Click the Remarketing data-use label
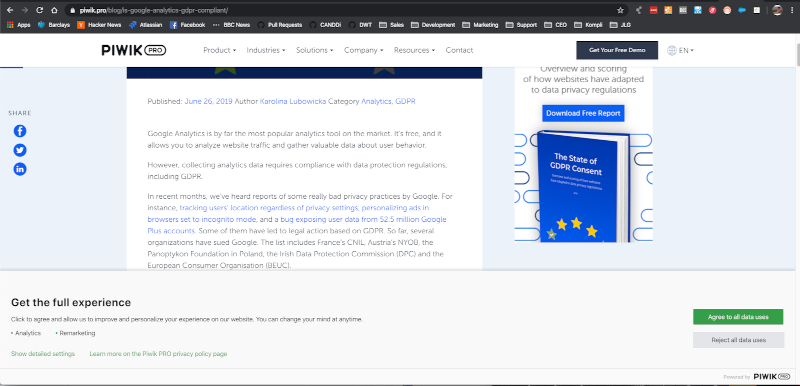 pyautogui.click(x=77, y=333)
